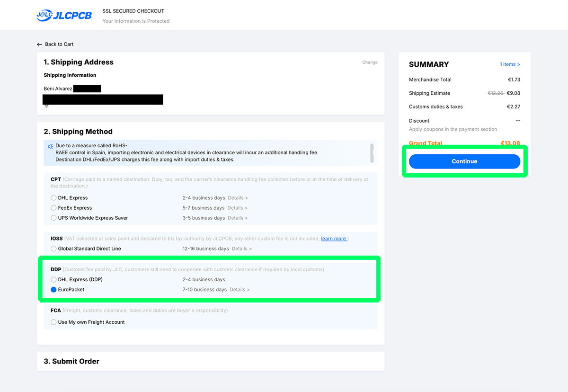This screenshot has width=568, height=392.
Task: Select the EuroPacket radio button
Action: (53, 290)
